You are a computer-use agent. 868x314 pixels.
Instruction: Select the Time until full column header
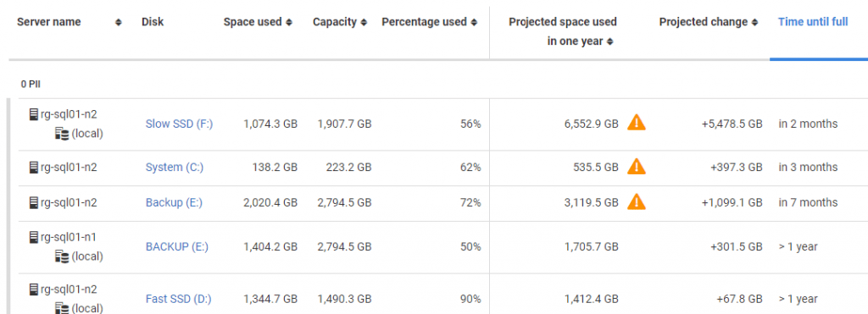click(x=813, y=22)
